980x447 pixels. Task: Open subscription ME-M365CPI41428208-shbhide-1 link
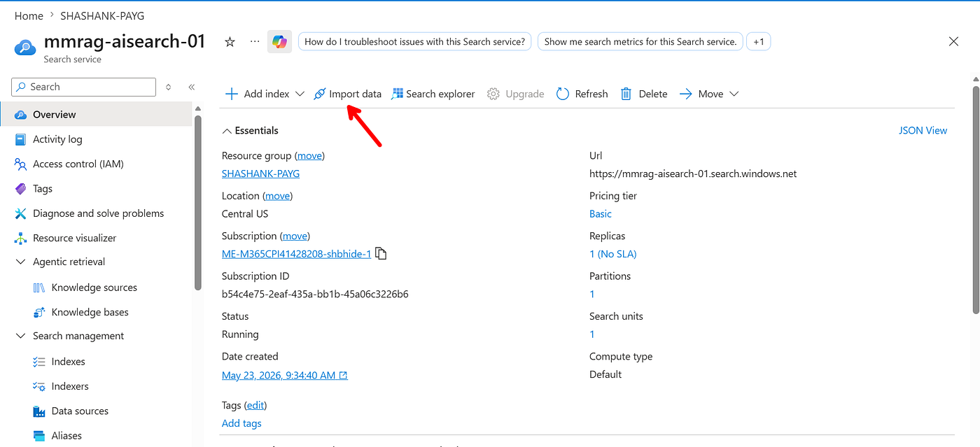(296, 254)
